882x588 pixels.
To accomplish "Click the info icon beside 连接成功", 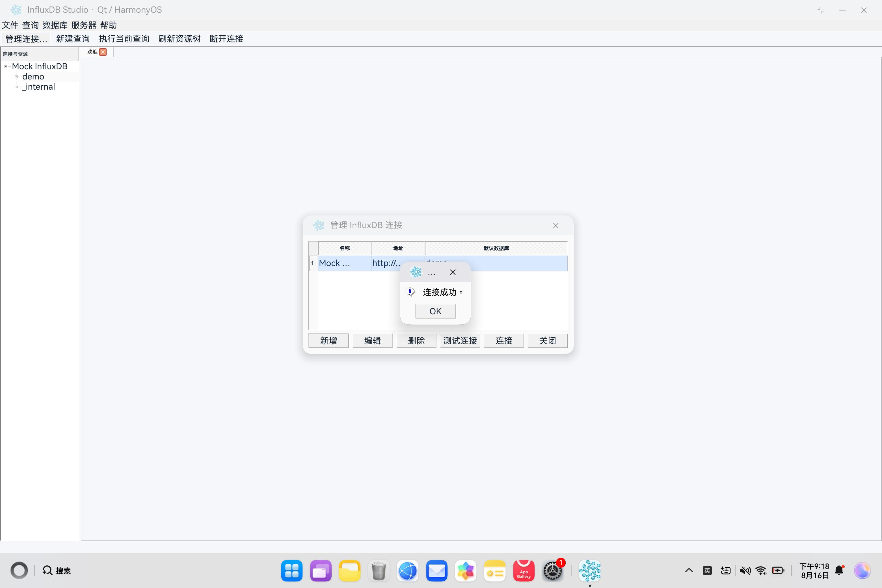I will tap(410, 292).
